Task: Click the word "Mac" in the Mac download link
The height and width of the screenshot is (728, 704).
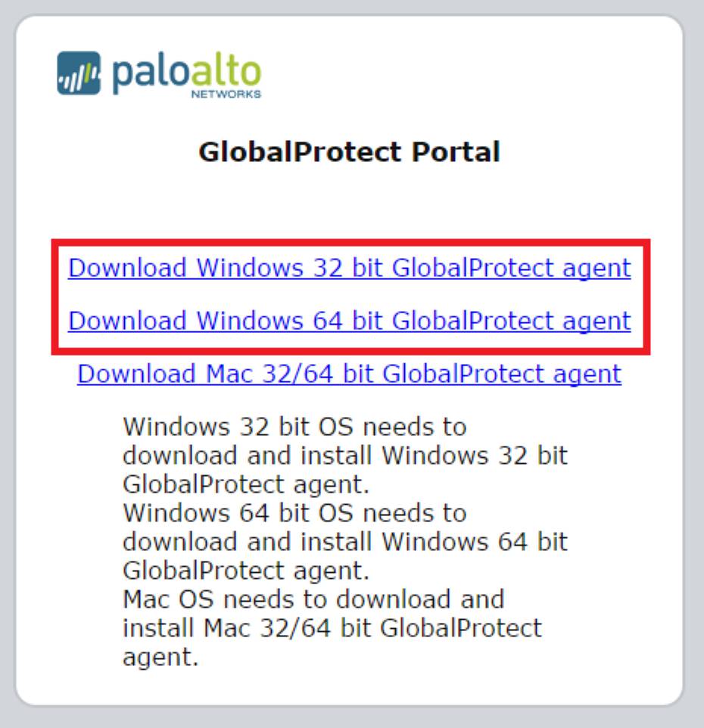Action: [x=229, y=374]
